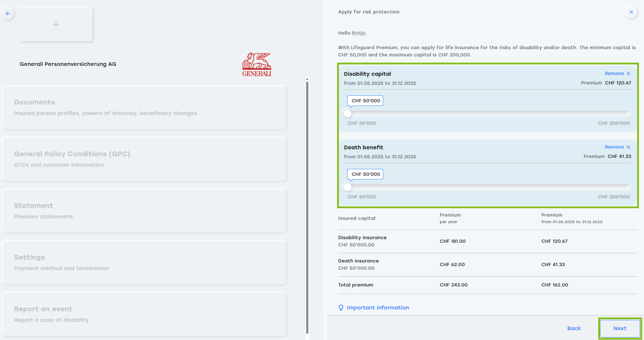
Task: Open General Policy Conditions (GPC) section
Action: click(x=144, y=159)
